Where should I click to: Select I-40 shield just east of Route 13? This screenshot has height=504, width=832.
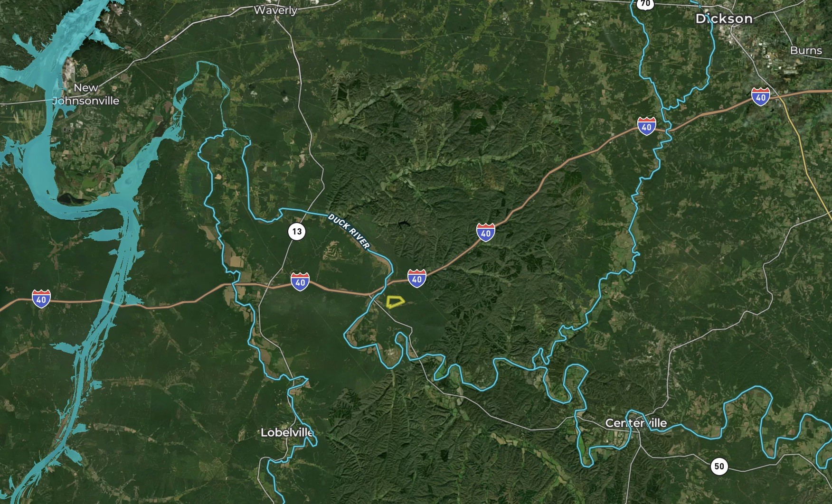click(x=300, y=282)
